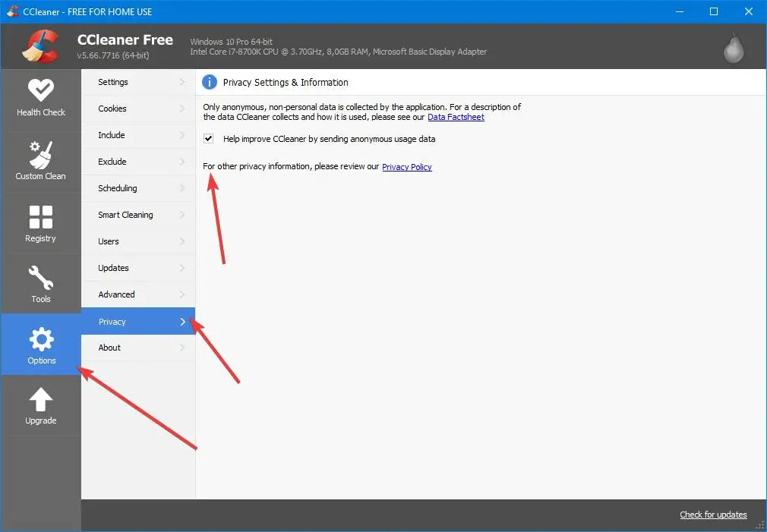Screen dimensions: 767x532
Task: Expand the Smart Cleaning row chevron
Action: tap(182, 215)
